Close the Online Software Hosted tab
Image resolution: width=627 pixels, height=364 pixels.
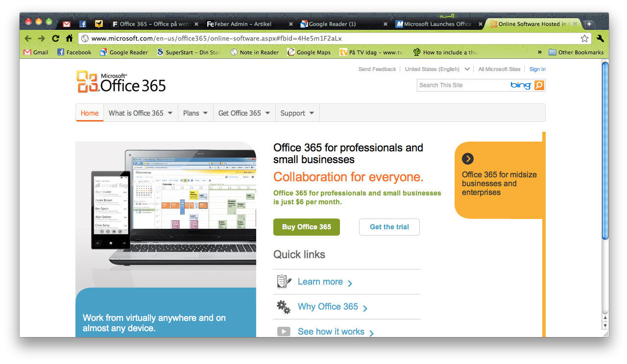pyautogui.click(x=575, y=24)
